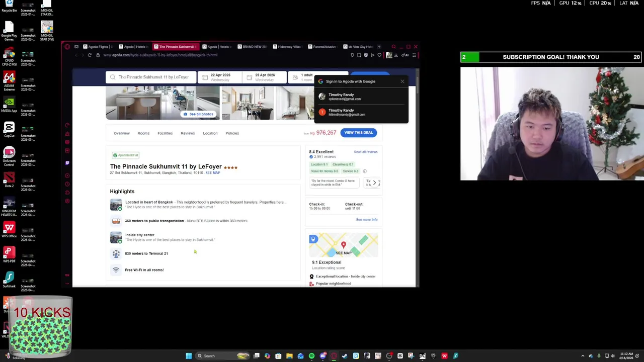Image resolution: width=644 pixels, height=362 pixels.
Task: Open Microsoft Store from the taskbar
Action: 278,356
